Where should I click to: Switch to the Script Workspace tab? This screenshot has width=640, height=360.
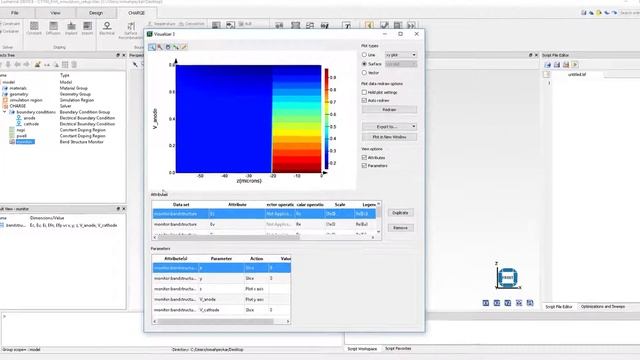click(x=362, y=349)
